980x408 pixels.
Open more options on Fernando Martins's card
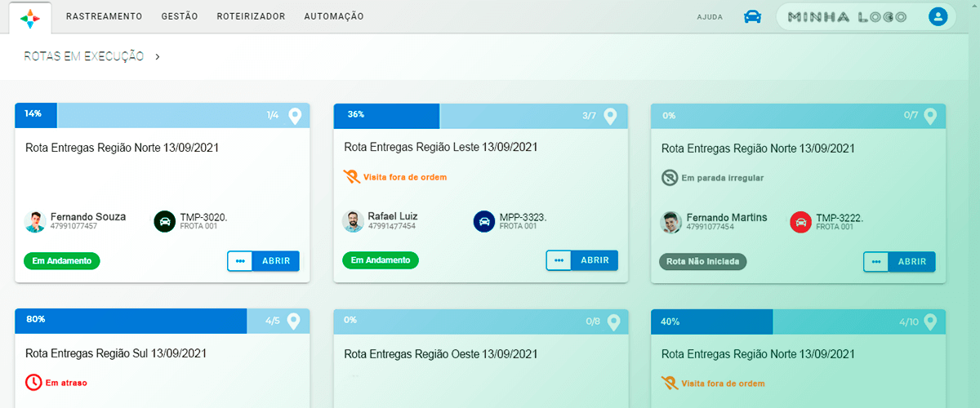click(x=875, y=262)
